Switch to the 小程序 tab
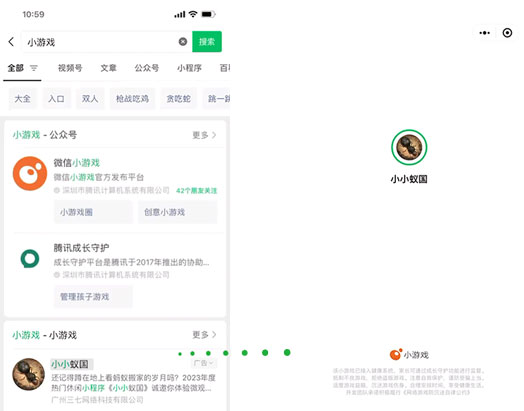 [189, 68]
